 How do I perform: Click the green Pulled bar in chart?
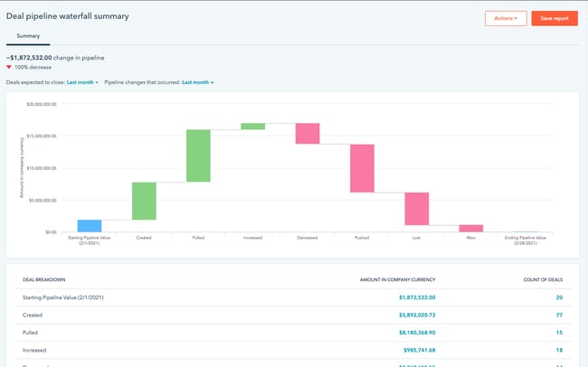198,155
